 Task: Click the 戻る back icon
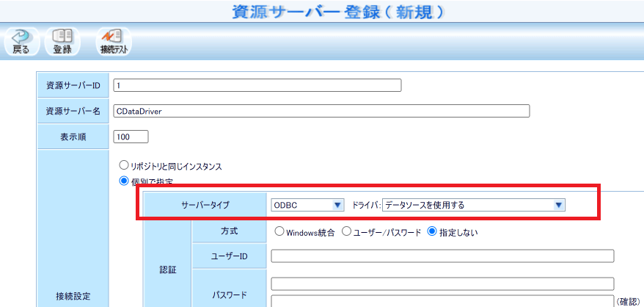pos(21,41)
